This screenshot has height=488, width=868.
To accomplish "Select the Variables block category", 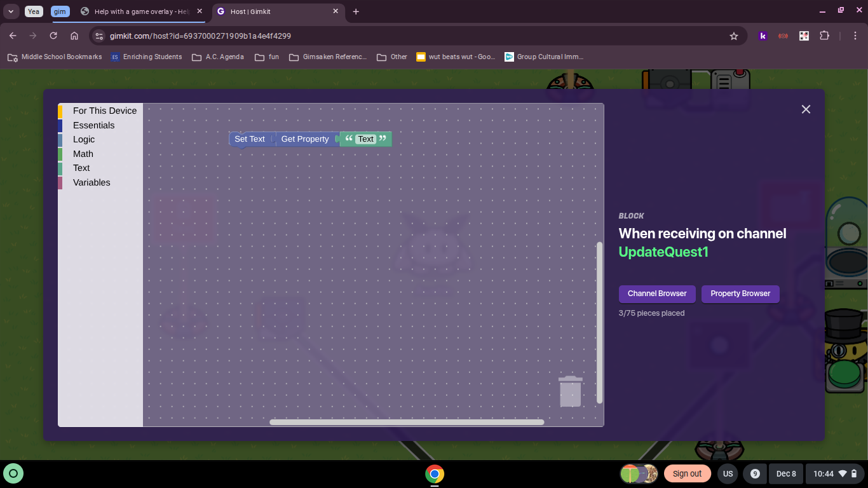I will click(92, 182).
